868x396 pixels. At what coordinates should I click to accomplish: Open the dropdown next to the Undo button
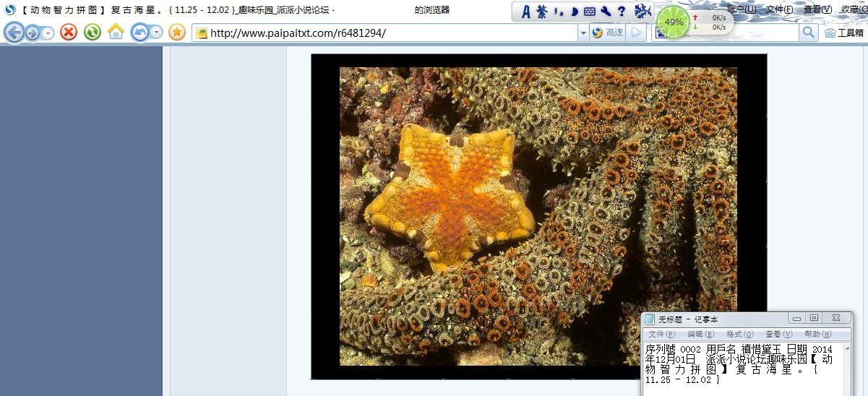156,33
